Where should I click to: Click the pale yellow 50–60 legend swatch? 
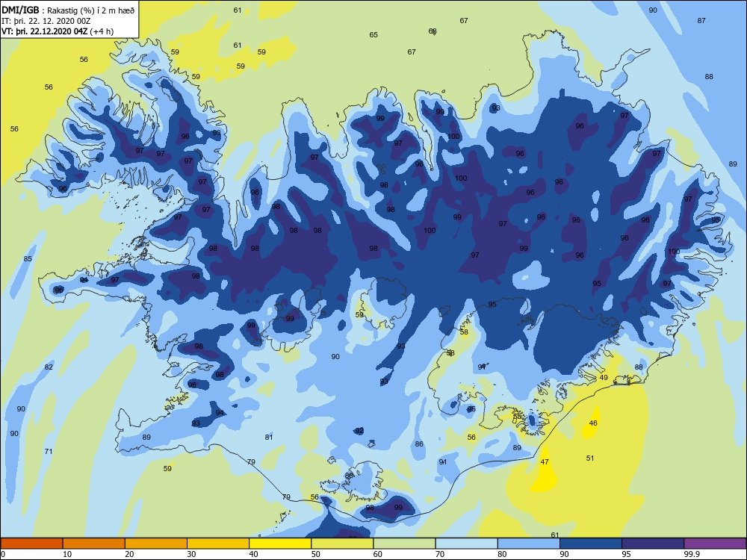click(342, 544)
